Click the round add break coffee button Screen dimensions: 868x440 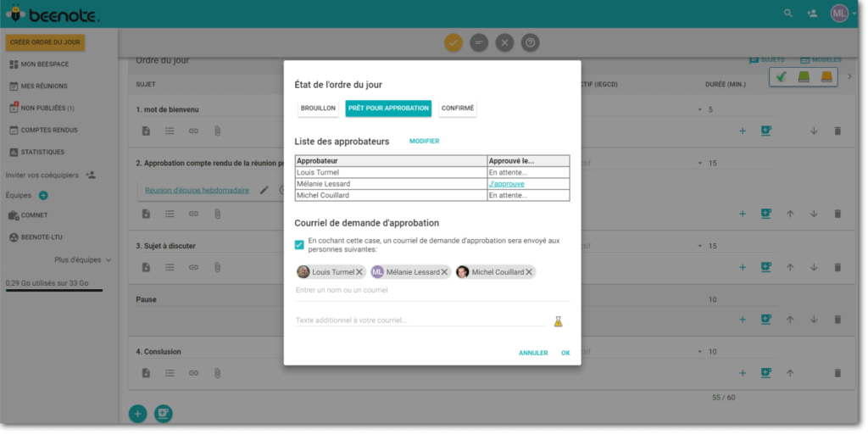tap(164, 414)
